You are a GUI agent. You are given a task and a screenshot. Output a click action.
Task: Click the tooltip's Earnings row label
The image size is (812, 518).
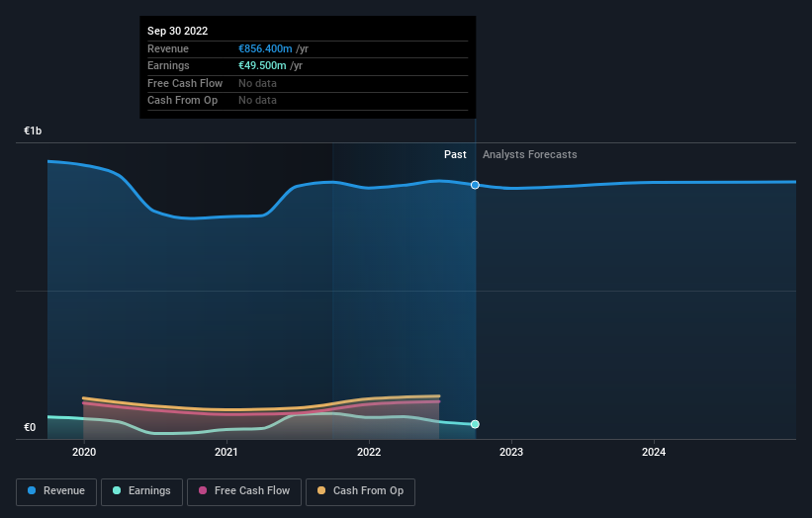168,65
